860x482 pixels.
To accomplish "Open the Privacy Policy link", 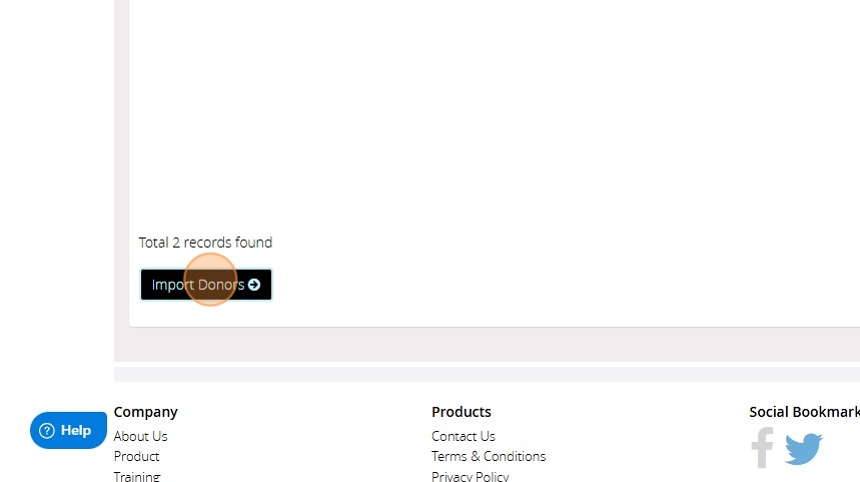I will click(470, 476).
